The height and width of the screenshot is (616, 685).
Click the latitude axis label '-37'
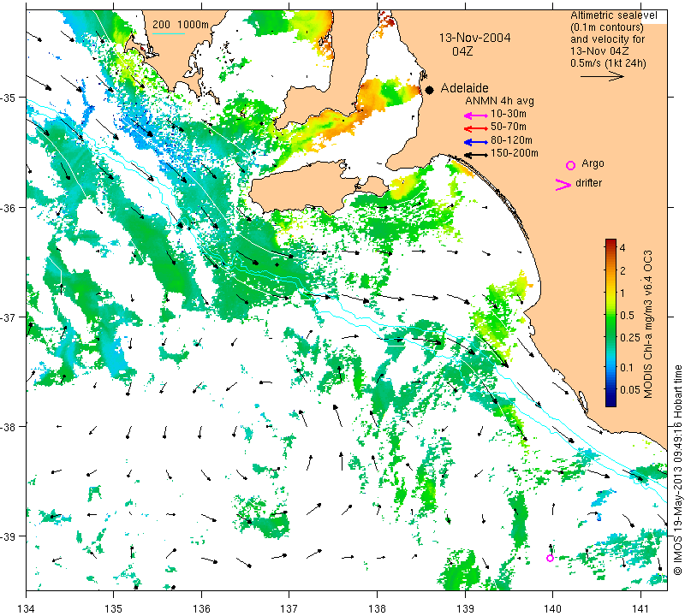tap(8, 317)
